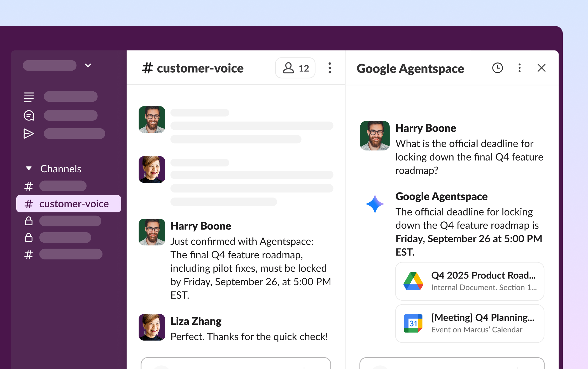Click the channel message input box
Screen dimensions: 588x369
[236, 364]
